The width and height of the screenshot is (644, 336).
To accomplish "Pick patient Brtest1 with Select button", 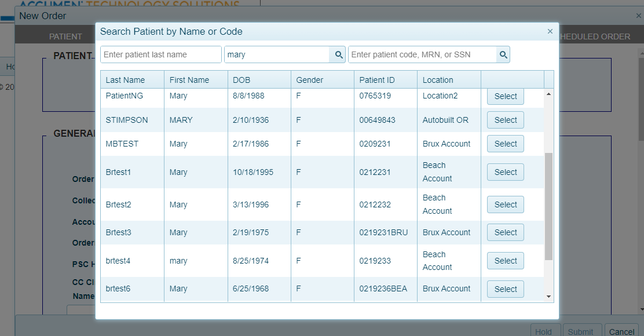I will coord(505,172).
